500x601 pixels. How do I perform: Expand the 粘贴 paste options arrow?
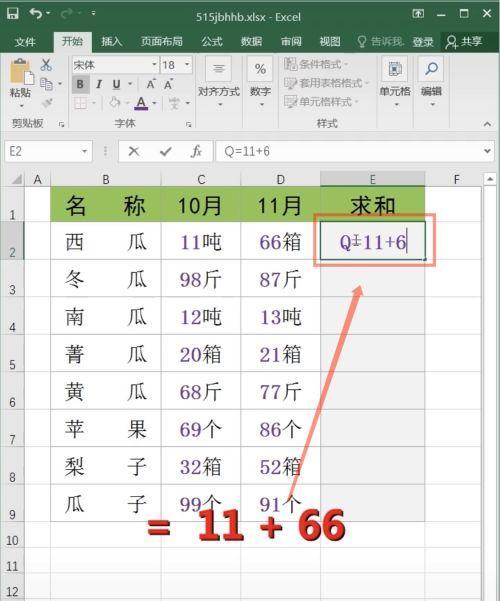pos(21,105)
